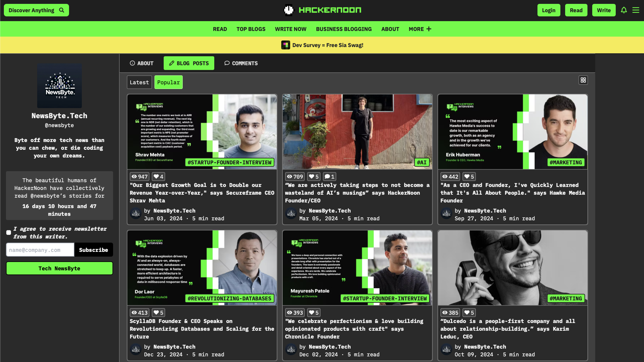The width and height of the screenshot is (644, 362).
Task: Open the Mayuresh Patole interview thumbnail
Action: (x=357, y=268)
